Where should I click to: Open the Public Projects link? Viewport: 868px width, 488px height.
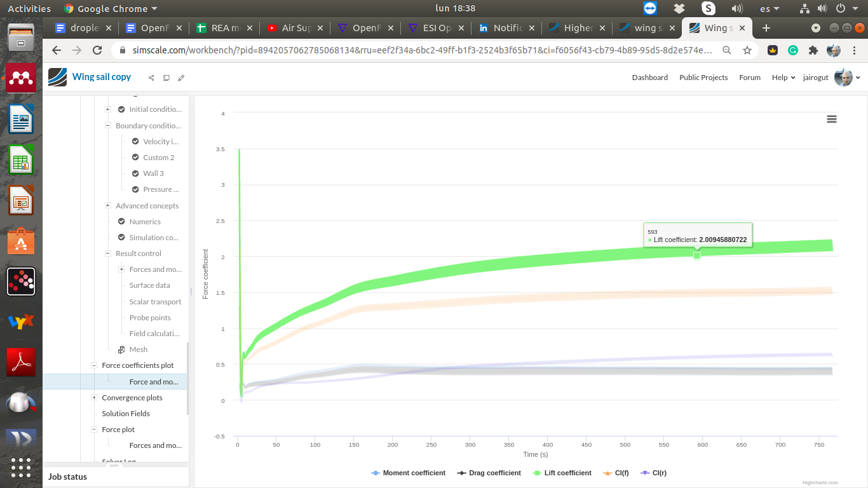(703, 78)
